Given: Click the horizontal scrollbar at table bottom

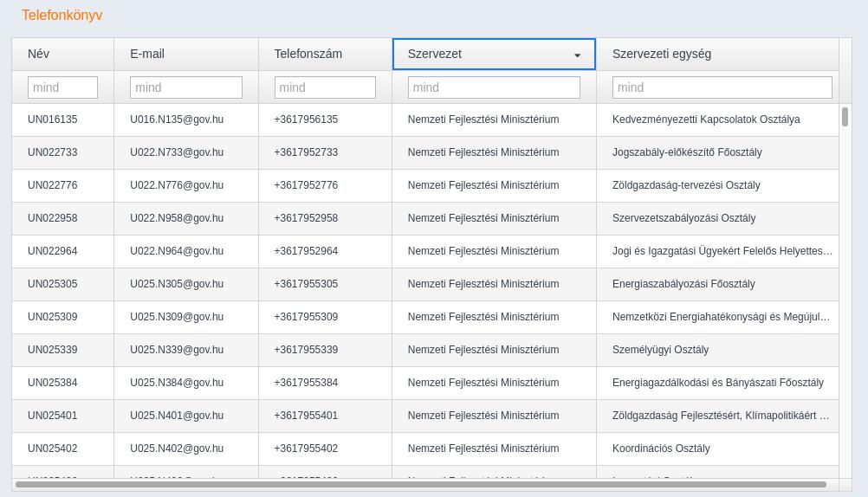Looking at the screenshot, I should [421, 484].
